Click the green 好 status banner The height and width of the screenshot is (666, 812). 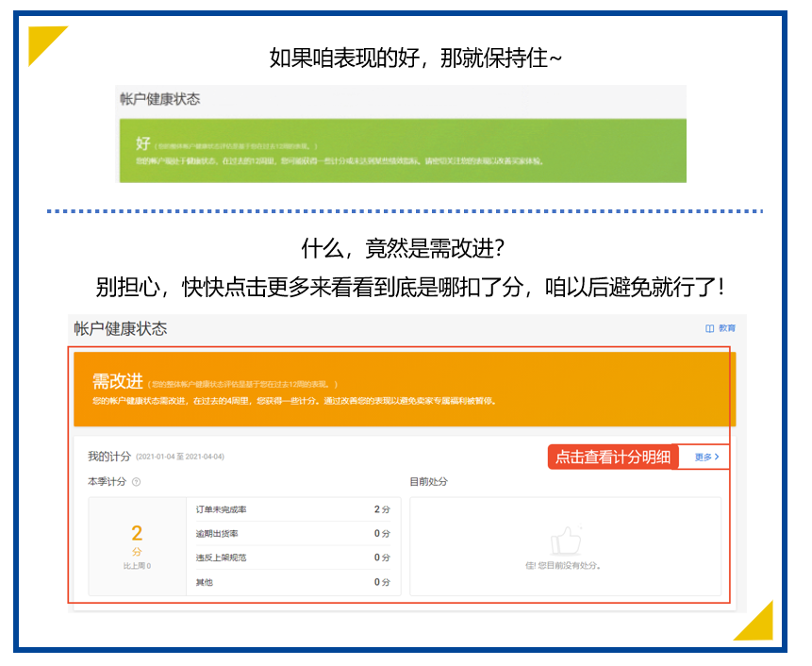[x=402, y=150]
